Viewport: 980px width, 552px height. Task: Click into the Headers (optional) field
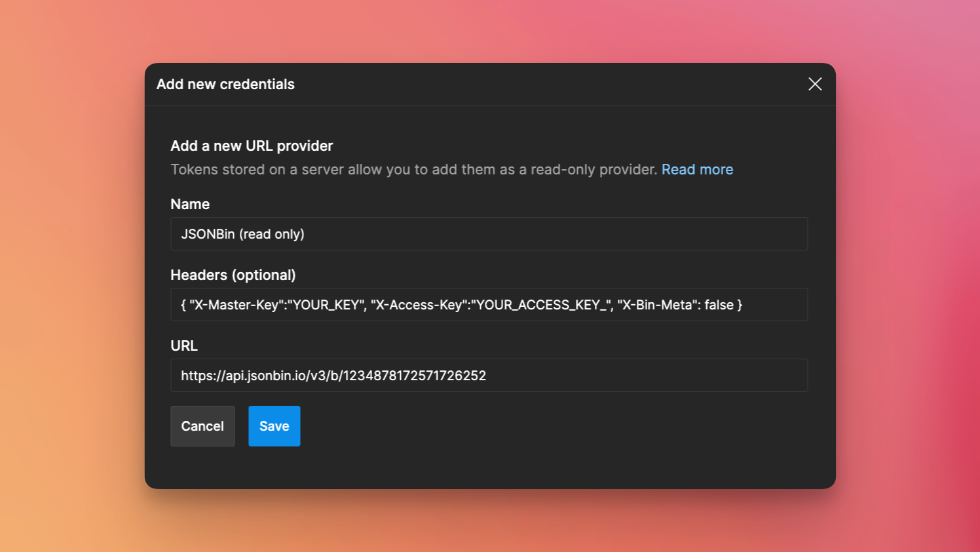tap(489, 304)
